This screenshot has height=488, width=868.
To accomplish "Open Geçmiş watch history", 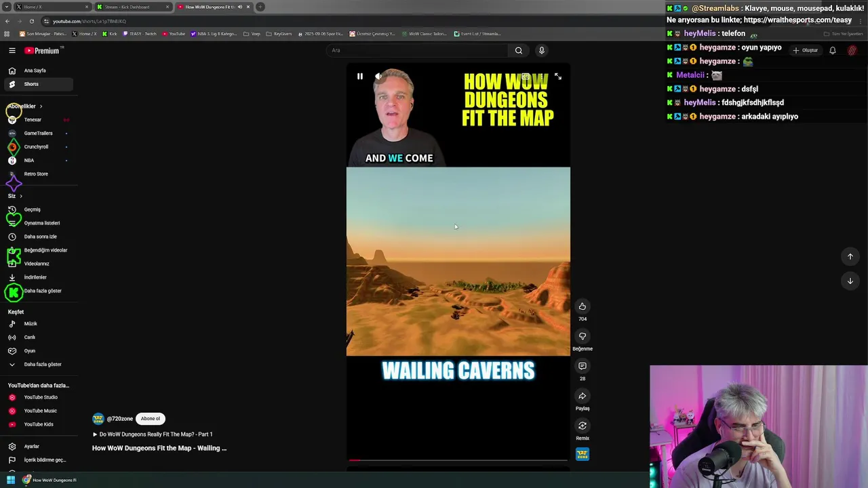I will [38, 209].
